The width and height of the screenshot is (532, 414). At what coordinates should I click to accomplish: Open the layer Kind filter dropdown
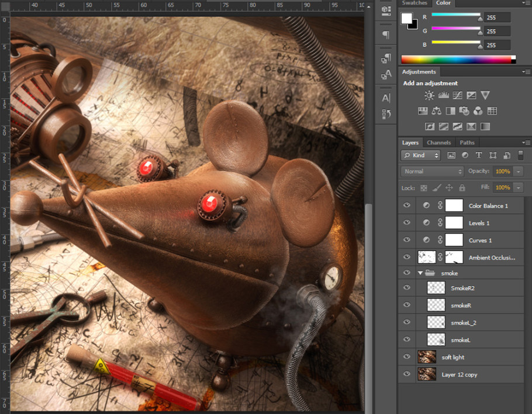tap(421, 155)
